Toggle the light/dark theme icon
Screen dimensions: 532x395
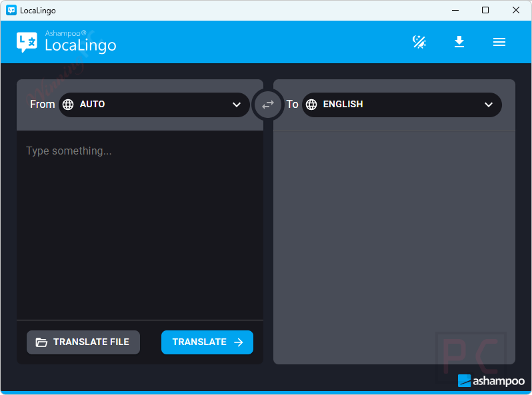coord(419,42)
